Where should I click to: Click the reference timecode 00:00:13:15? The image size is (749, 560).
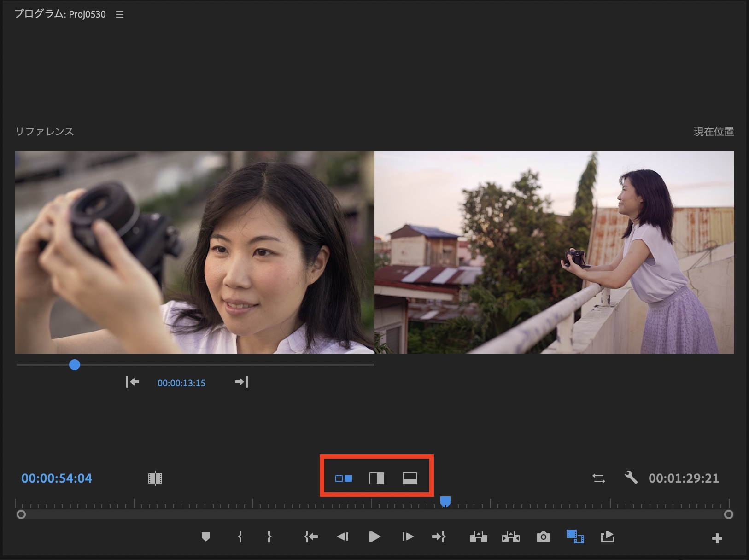tap(181, 383)
